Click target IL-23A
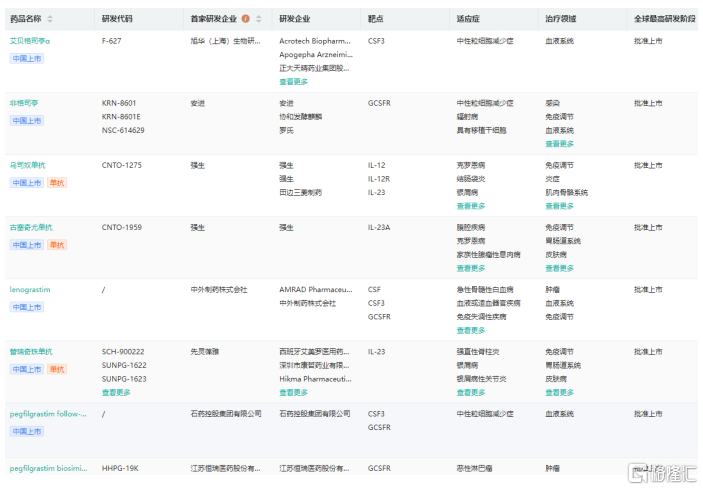 (x=379, y=228)
